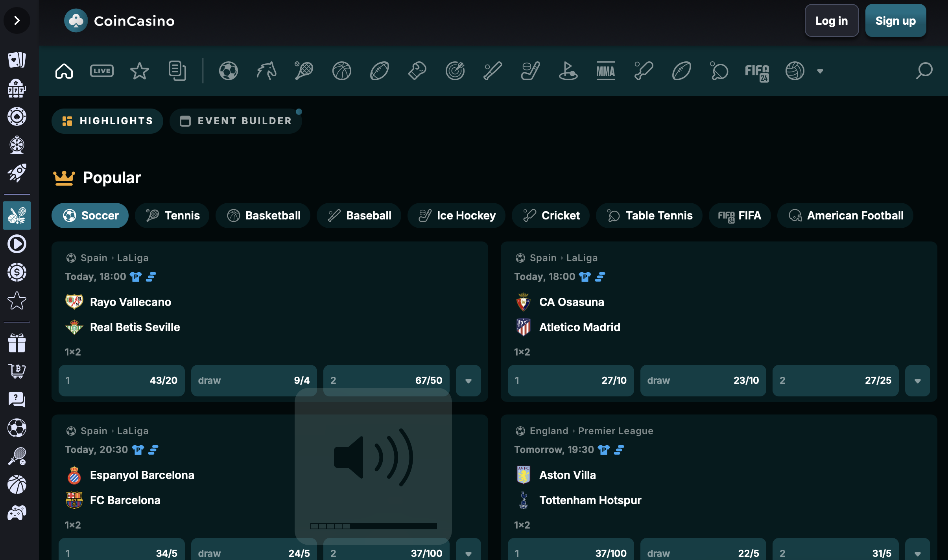This screenshot has width=948, height=560.
Task: Click the Log in button
Action: point(832,20)
